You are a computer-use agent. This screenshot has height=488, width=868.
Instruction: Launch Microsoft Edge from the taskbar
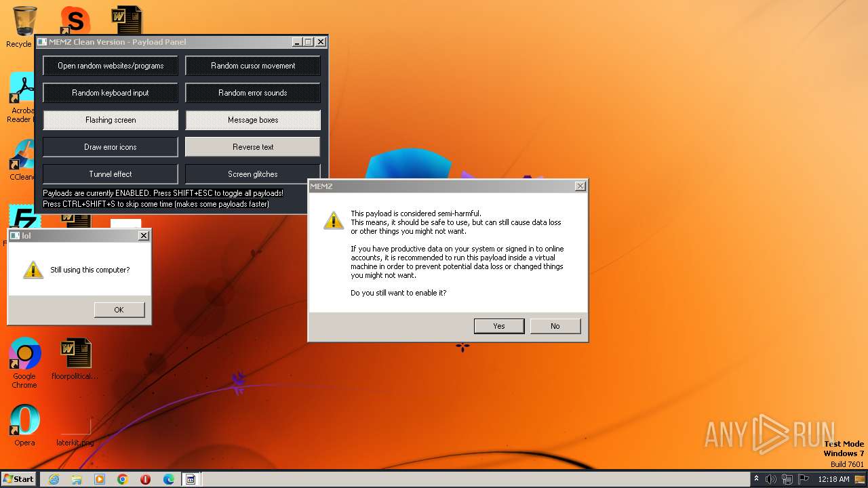pyautogui.click(x=169, y=479)
